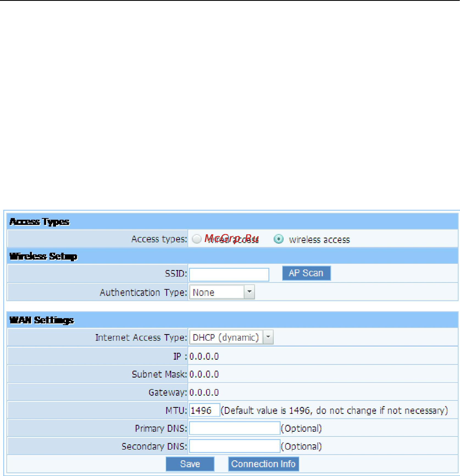Open Connection Info
This screenshot has width=460, height=476.
264,464
